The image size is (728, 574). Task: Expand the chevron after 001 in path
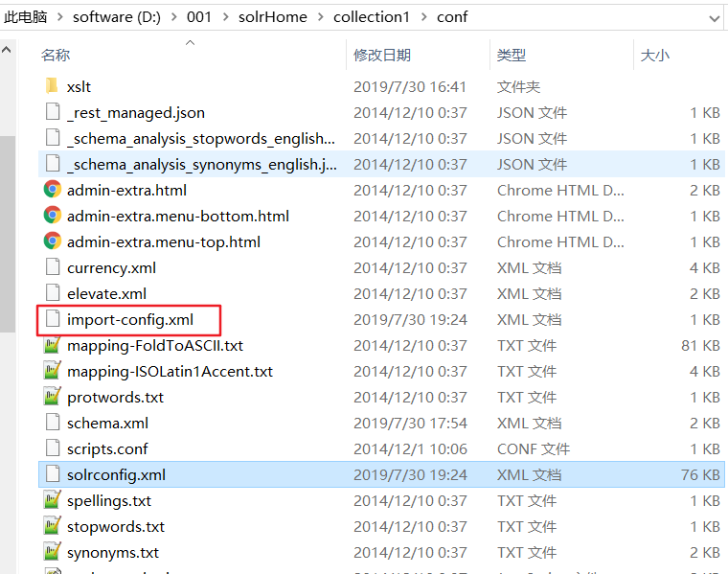pyautogui.click(x=226, y=17)
